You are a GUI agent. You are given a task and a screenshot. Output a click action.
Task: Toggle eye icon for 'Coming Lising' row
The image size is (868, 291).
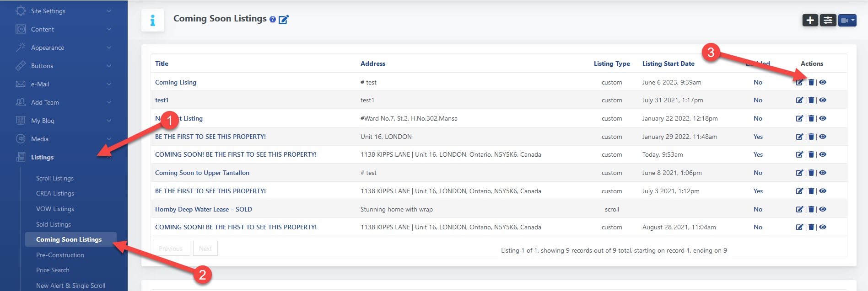click(x=823, y=82)
